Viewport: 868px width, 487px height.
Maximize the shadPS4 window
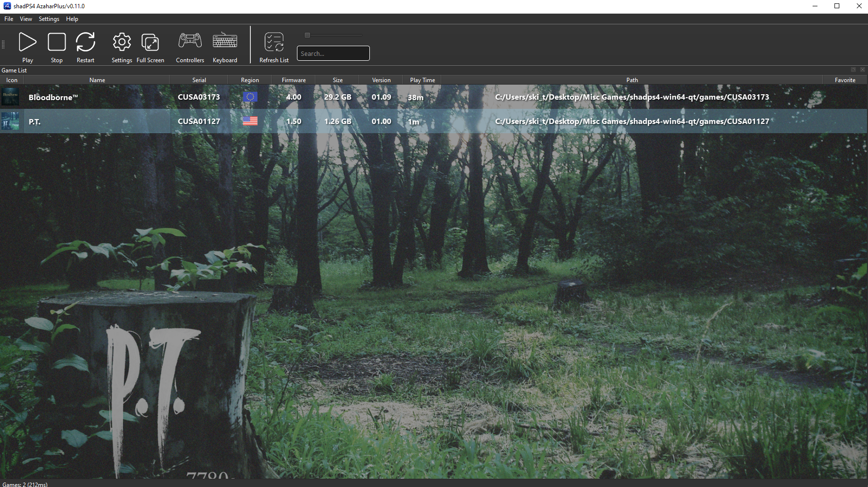[x=837, y=6]
